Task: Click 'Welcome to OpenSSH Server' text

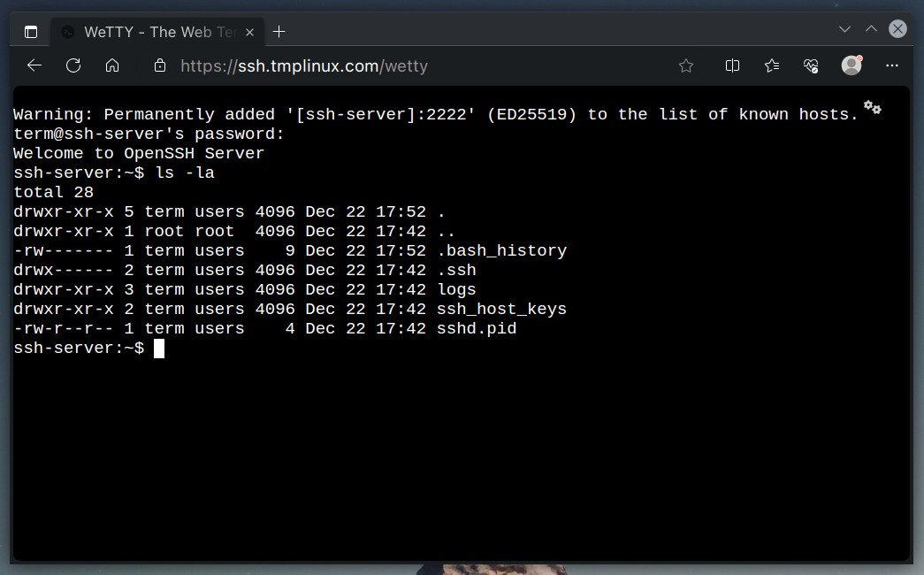Action: pos(139,153)
